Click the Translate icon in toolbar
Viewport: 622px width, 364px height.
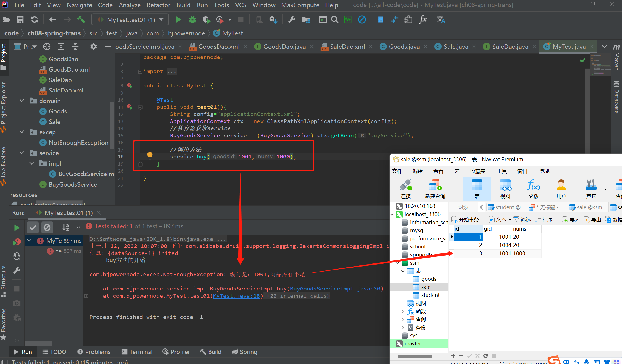tap(441, 19)
